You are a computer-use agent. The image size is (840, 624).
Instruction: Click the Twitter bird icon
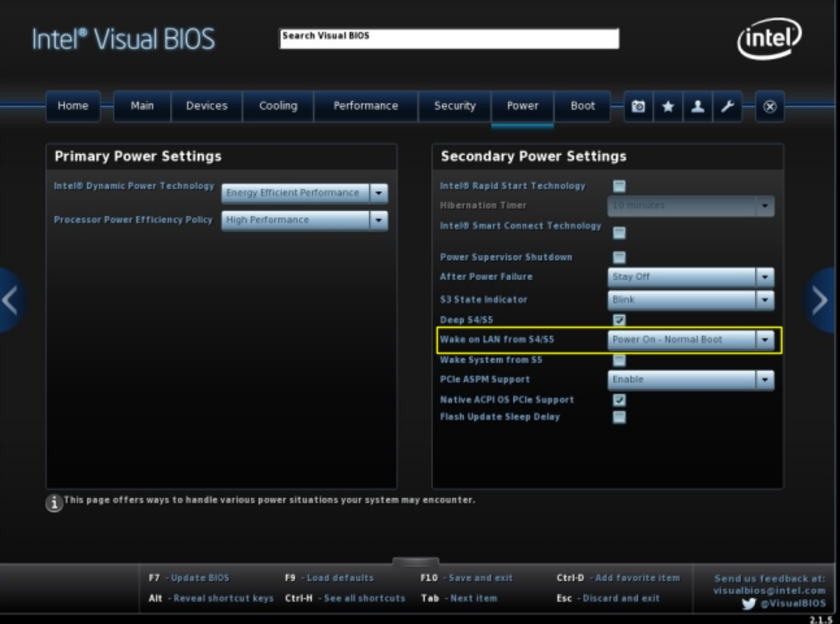[x=748, y=603]
